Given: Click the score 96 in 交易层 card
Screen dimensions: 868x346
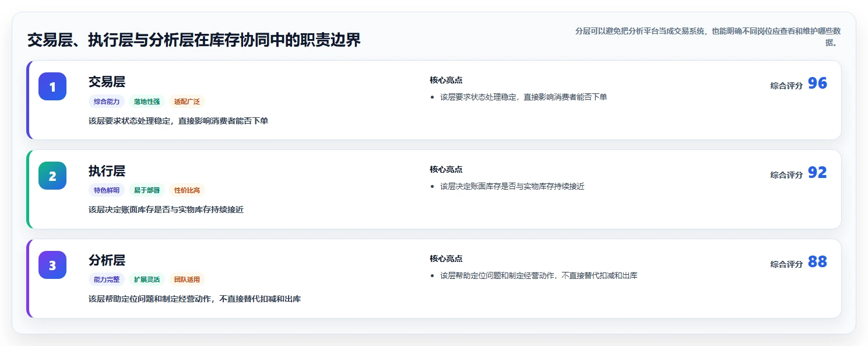Looking at the screenshot, I should pyautogui.click(x=817, y=83).
